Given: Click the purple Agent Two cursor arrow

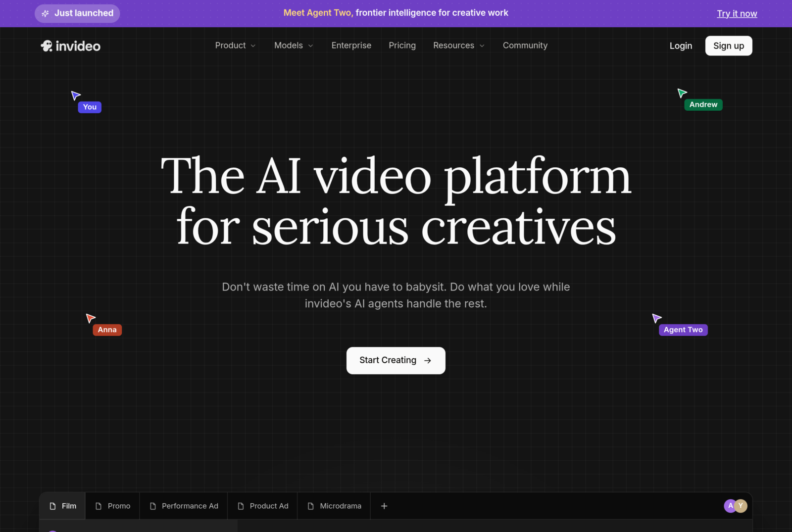Looking at the screenshot, I should pos(657,318).
